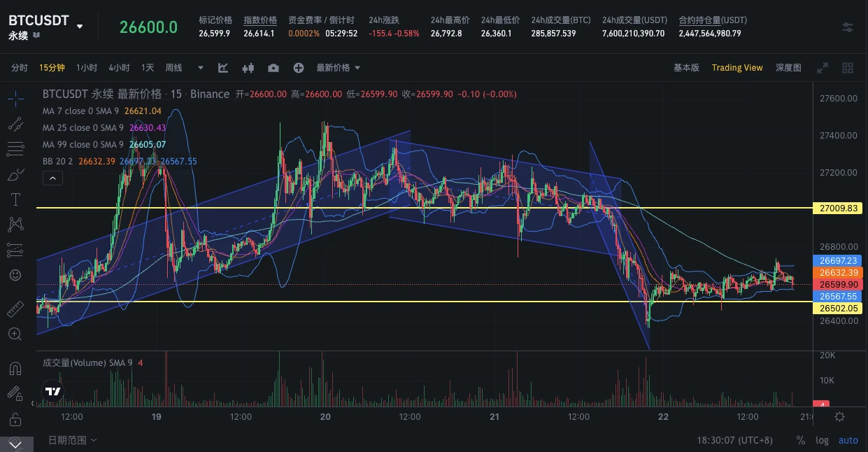The width and height of the screenshot is (868, 452).
Task: Toggle the magnet snap mode
Action: [x=15, y=368]
